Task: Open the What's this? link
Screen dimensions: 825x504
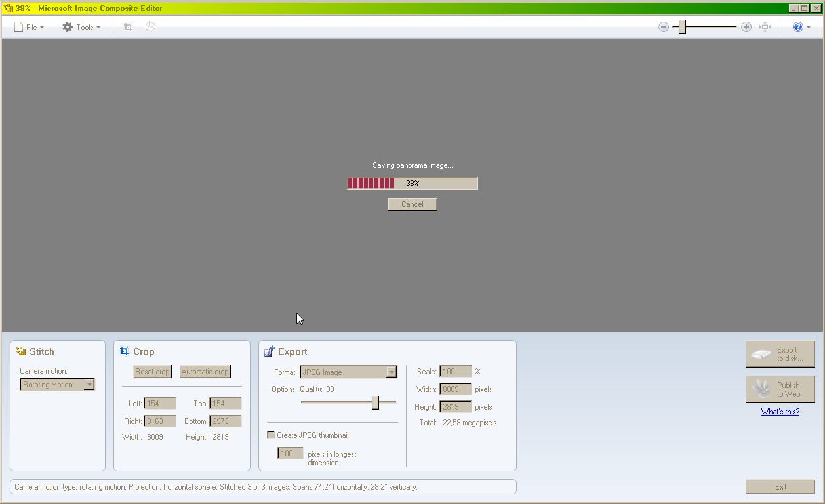Action: point(780,412)
